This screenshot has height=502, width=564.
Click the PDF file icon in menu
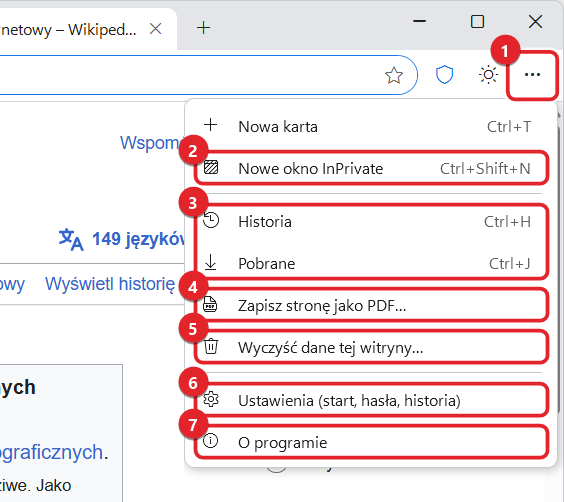tap(210, 304)
